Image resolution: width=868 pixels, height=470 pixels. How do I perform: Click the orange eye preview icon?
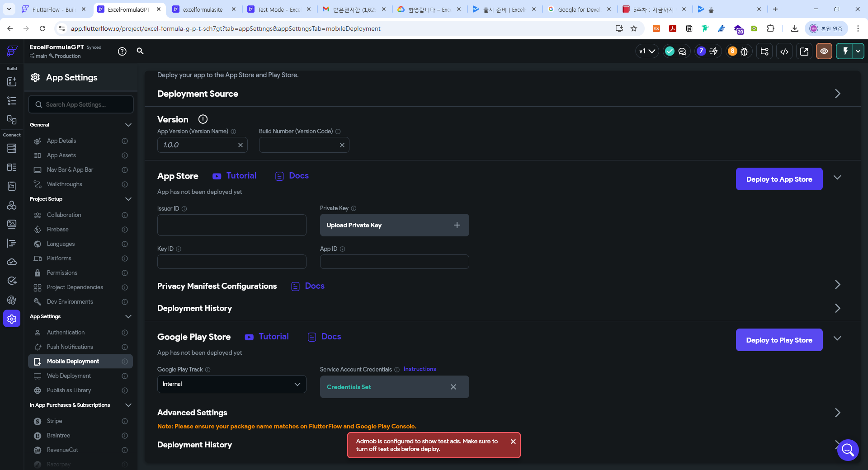coord(824,52)
